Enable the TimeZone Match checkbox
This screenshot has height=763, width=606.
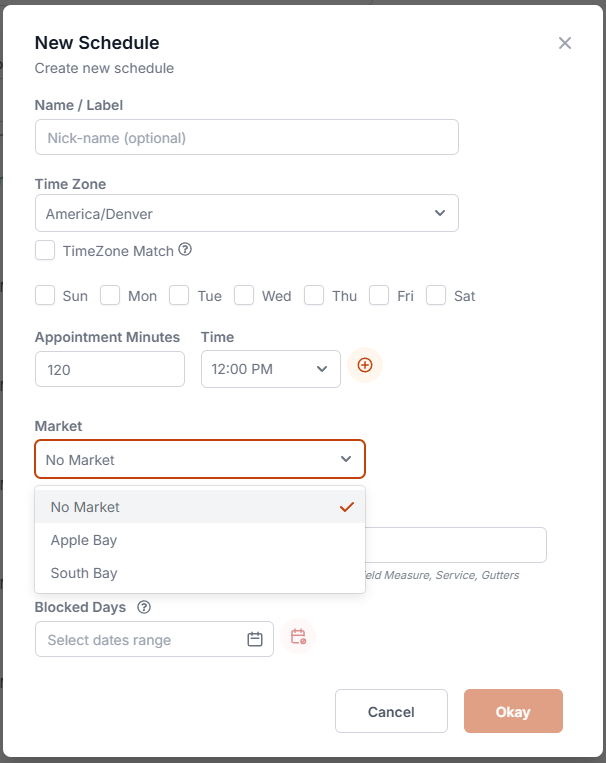[x=45, y=250]
